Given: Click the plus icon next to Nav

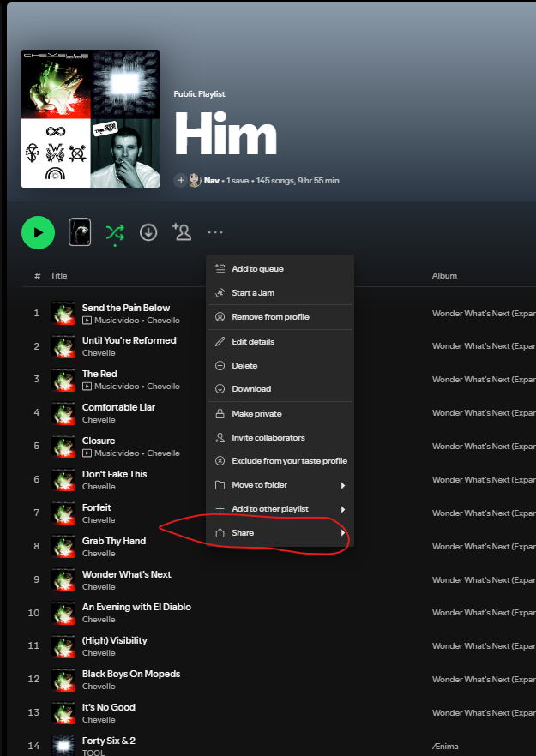Looking at the screenshot, I should click(x=180, y=180).
